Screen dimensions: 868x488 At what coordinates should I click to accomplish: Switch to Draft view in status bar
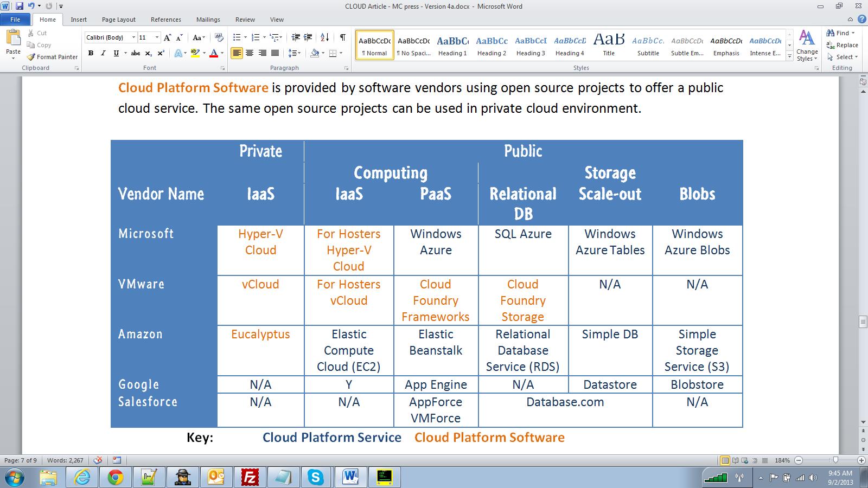(764, 460)
